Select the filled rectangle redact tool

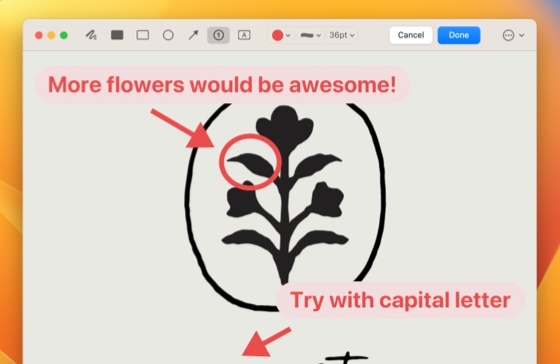tap(117, 35)
